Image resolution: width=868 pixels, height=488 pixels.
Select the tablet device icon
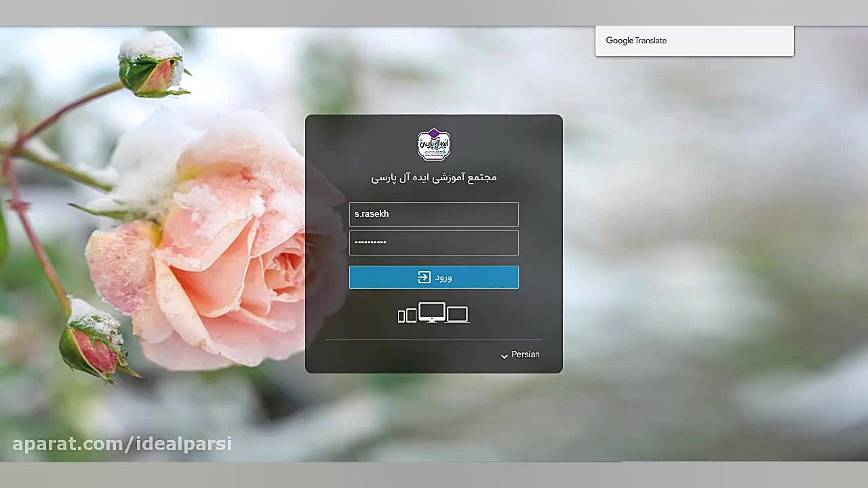412,315
